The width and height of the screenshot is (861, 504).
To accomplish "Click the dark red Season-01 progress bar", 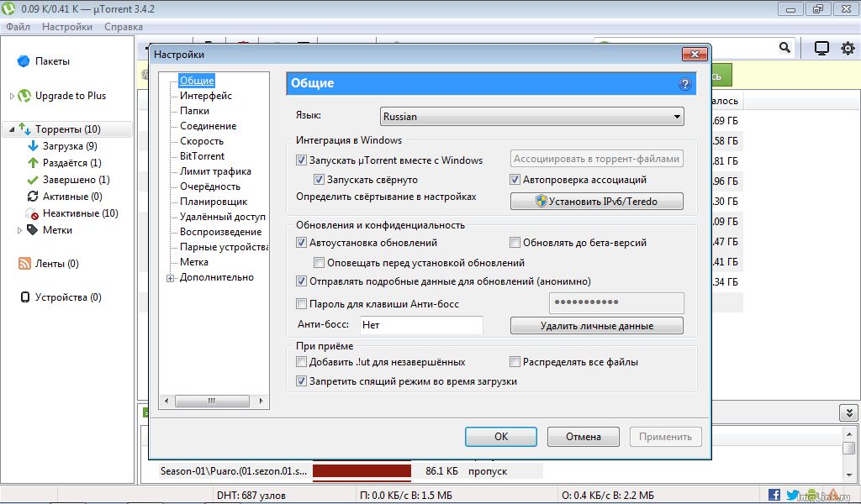I will [x=362, y=471].
